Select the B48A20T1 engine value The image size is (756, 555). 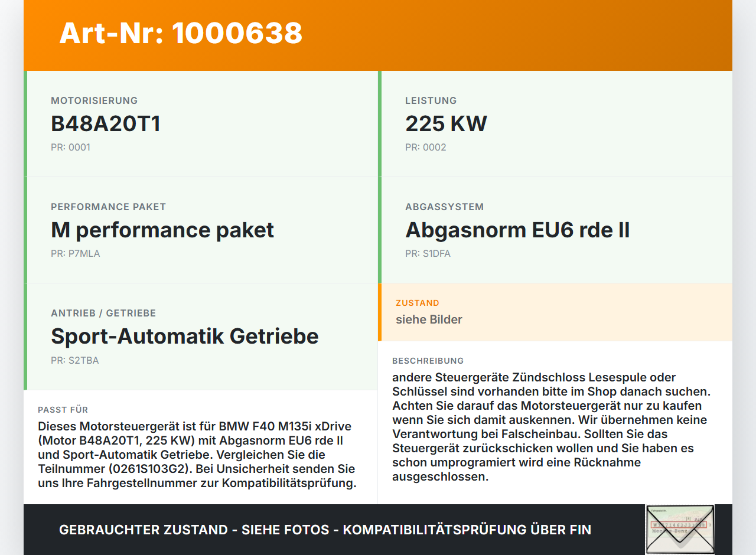point(106,124)
